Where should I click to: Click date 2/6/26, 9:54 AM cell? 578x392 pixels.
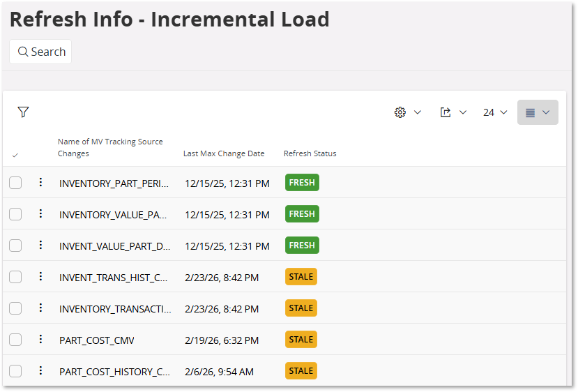(x=219, y=371)
